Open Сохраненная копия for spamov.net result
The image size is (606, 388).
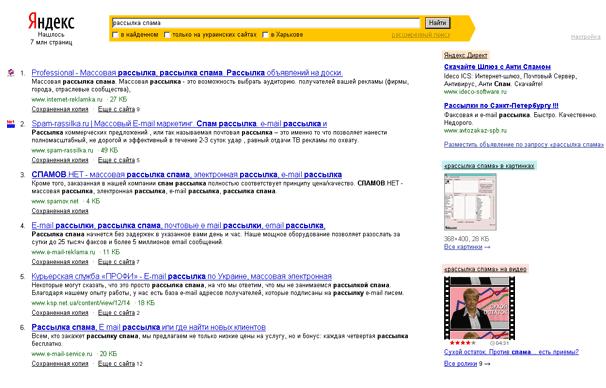tap(60, 211)
